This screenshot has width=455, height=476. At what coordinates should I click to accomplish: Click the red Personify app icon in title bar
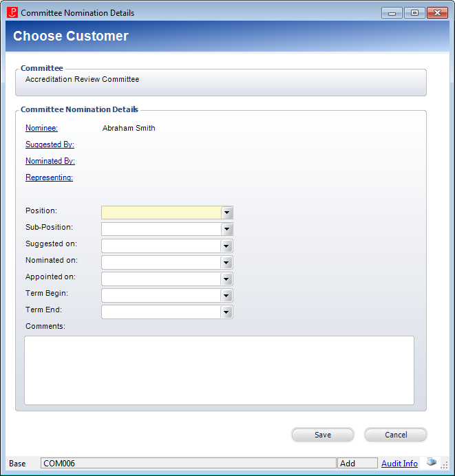tap(12, 13)
